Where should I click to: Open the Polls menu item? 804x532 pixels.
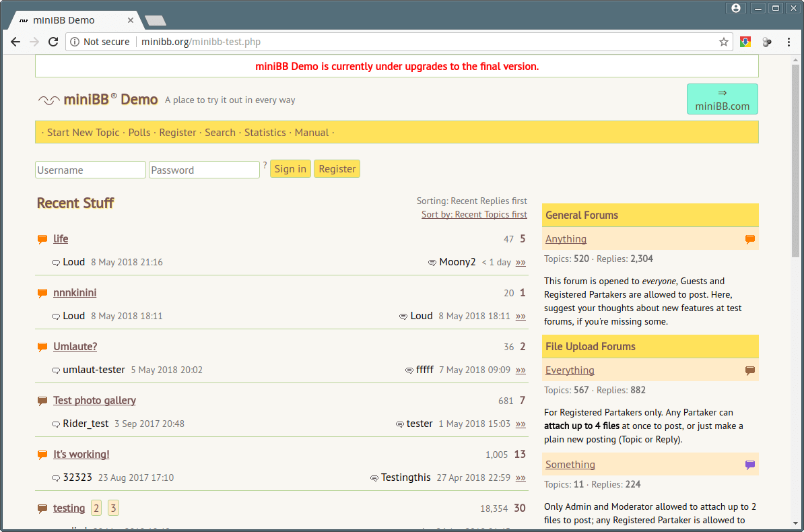coord(139,133)
